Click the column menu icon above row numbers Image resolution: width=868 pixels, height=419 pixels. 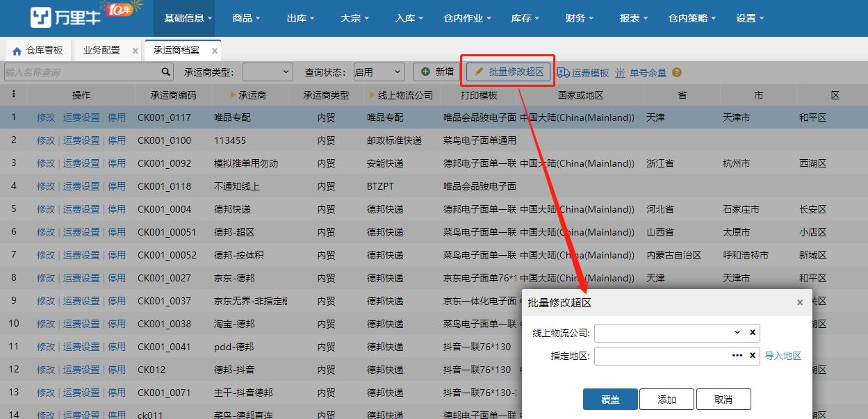coord(14,95)
